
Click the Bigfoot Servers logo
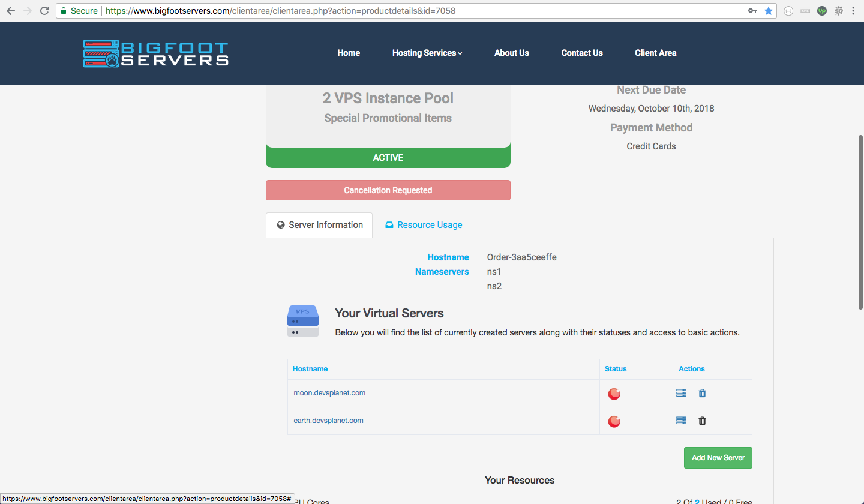coord(155,53)
